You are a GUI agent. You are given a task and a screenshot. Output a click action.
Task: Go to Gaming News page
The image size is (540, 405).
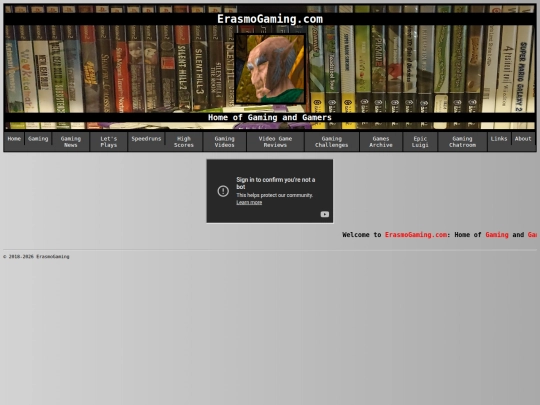pos(71,142)
